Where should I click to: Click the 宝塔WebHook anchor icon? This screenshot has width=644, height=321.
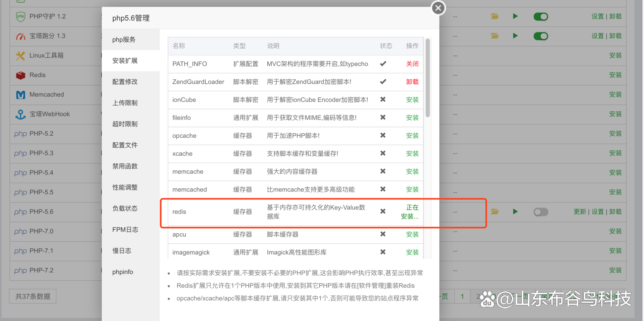coord(21,114)
